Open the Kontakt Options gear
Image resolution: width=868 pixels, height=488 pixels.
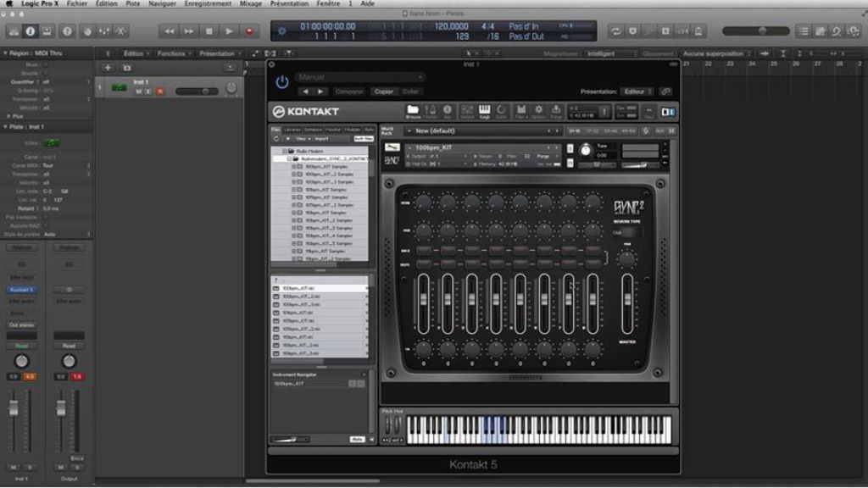coord(538,111)
